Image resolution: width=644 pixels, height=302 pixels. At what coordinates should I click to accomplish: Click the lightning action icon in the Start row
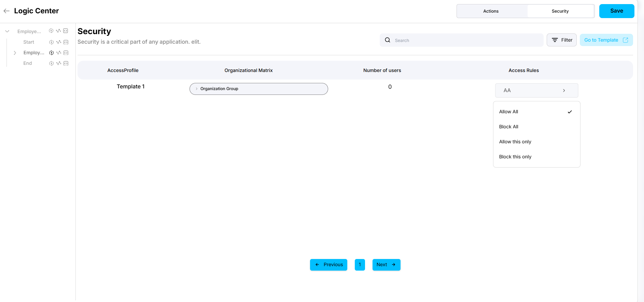tap(51, 42)
